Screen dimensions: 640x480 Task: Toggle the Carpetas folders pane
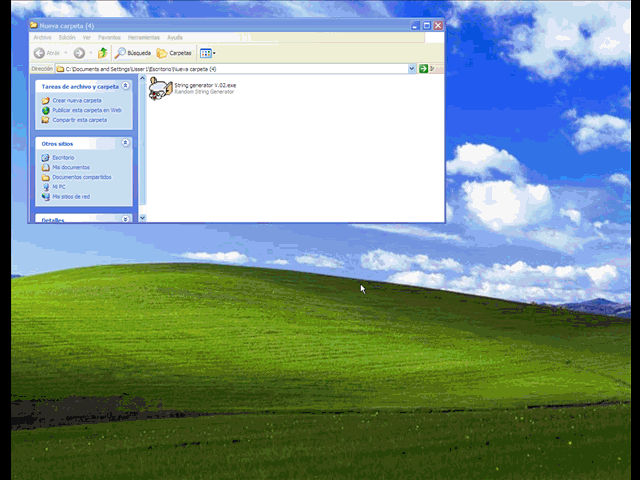coord(174,53)
